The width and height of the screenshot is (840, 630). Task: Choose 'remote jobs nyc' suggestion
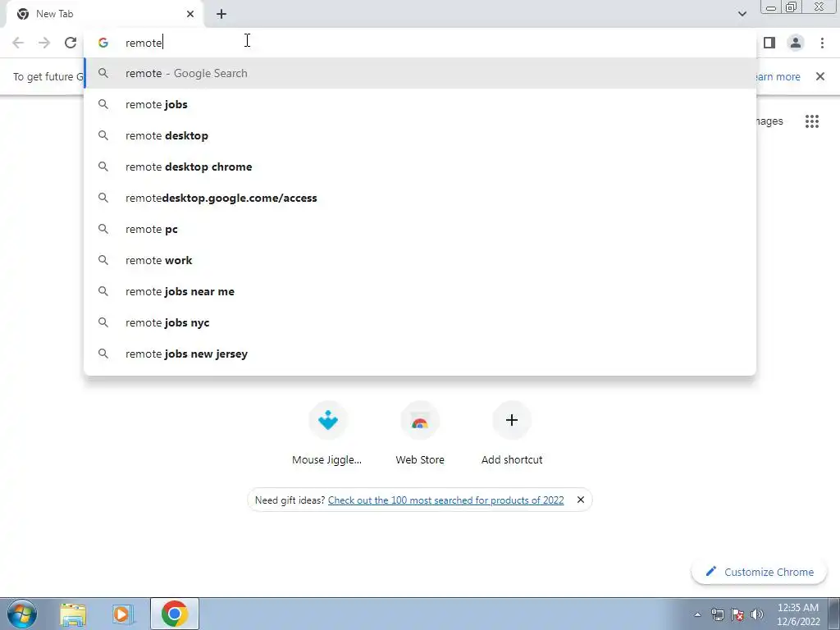pyautogui.click(x=420, y=322)
